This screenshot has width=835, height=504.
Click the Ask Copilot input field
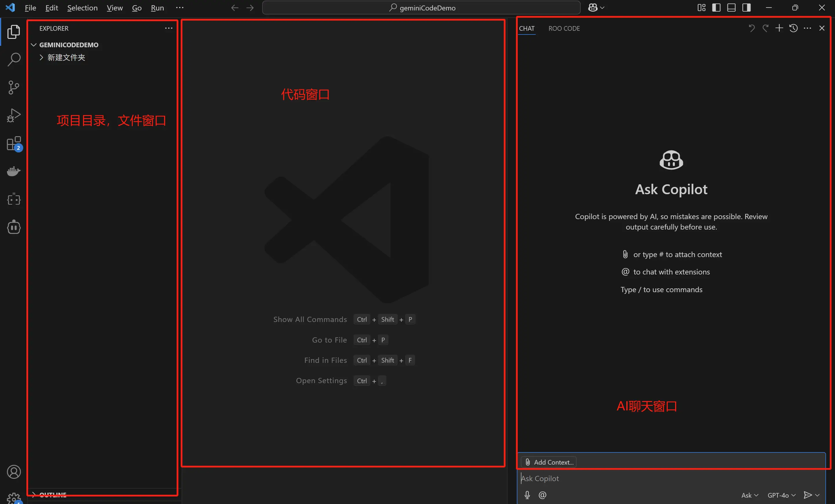(671, 478)
